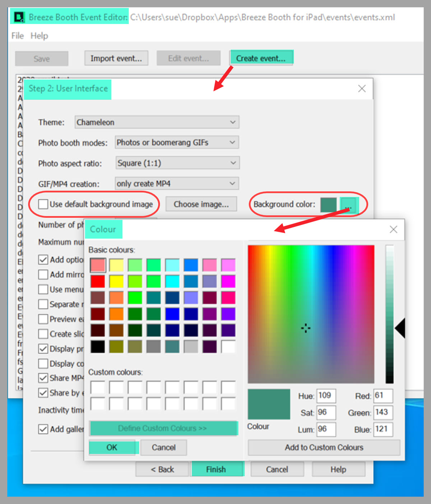The width and height of the screenshot is (431, 504).
Task: Click inside the colour spectrum field
Action: 311,314
